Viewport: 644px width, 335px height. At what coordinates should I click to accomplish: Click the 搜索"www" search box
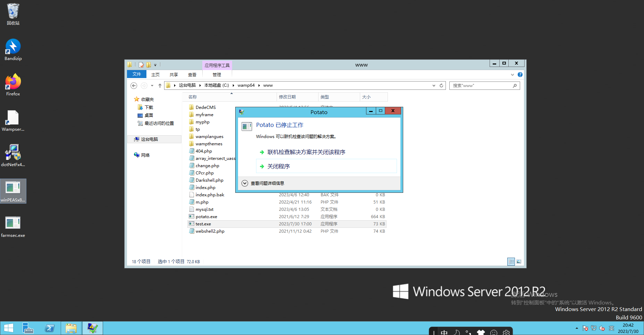485,86
